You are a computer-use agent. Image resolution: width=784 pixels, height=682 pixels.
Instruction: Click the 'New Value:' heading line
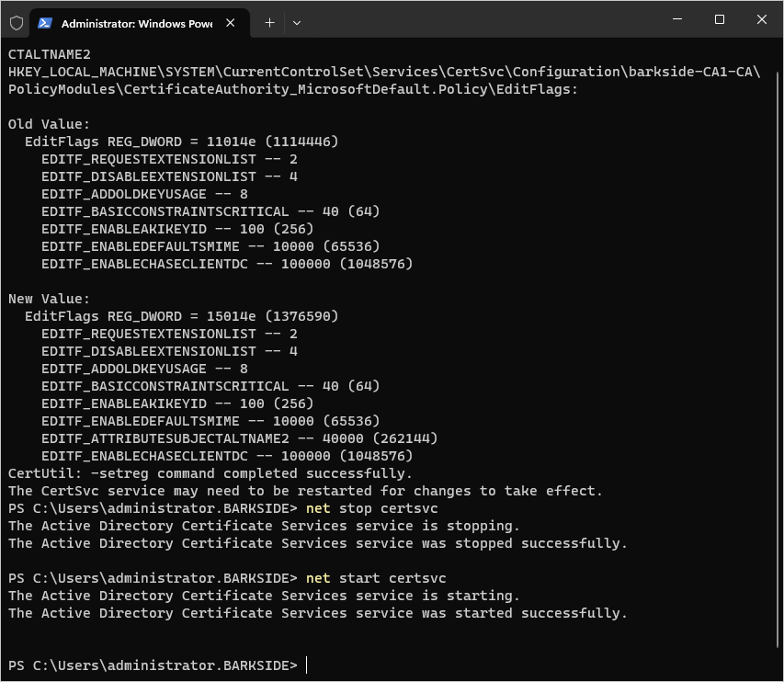pos(50,299)
